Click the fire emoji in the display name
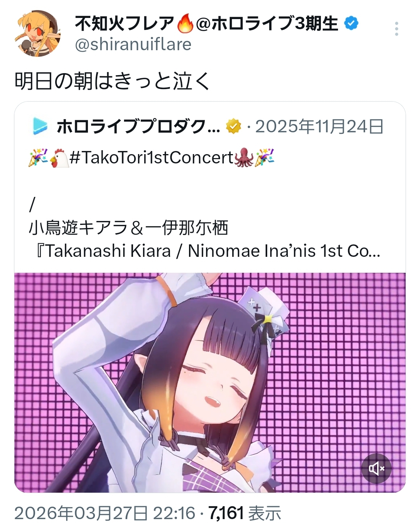The image size is (420, 530). [x=185, y=24]
